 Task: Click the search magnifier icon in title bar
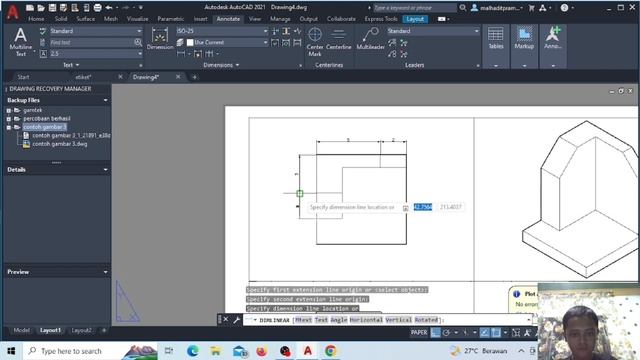point(463,8)
